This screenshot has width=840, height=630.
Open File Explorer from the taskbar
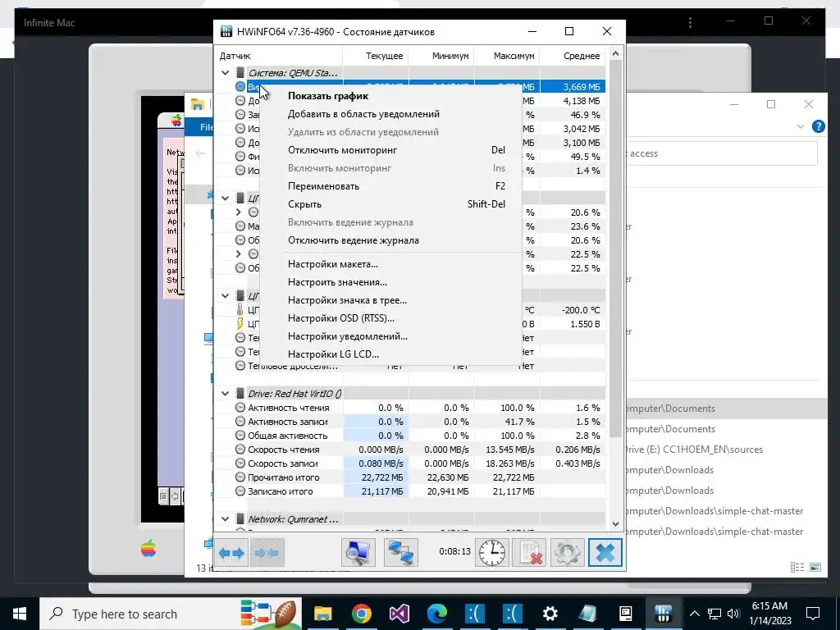click(x=323, y=614)
